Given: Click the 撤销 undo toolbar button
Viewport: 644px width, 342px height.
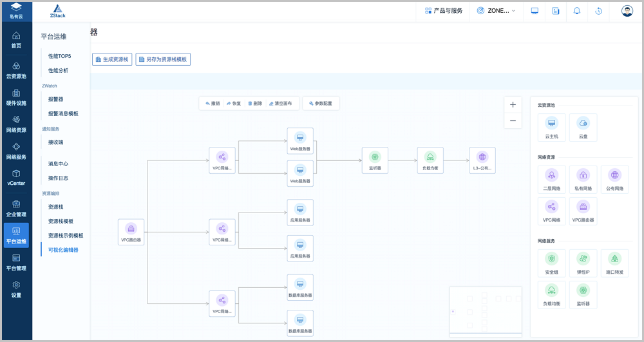Looking at the screenshot, I should point(213,103).
